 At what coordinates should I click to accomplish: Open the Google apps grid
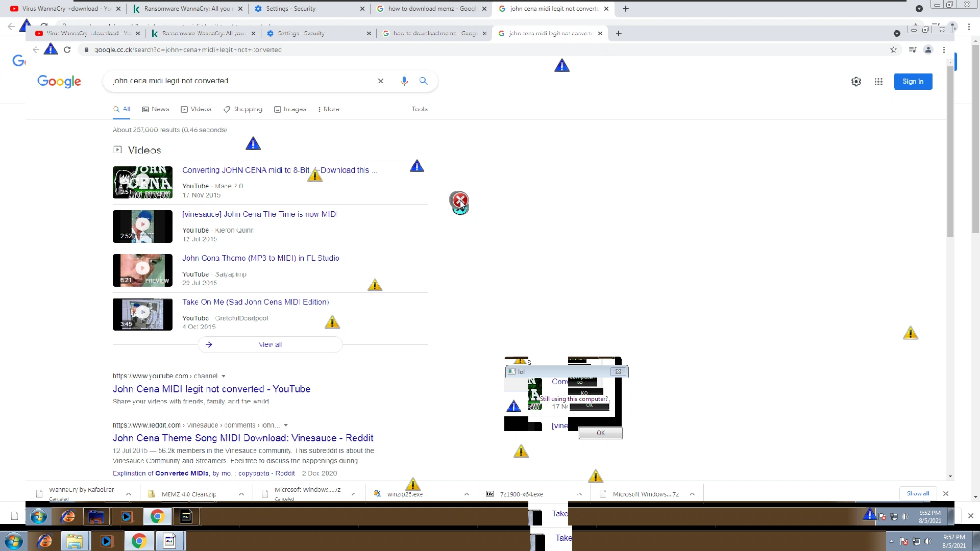[x=878, y=82]
